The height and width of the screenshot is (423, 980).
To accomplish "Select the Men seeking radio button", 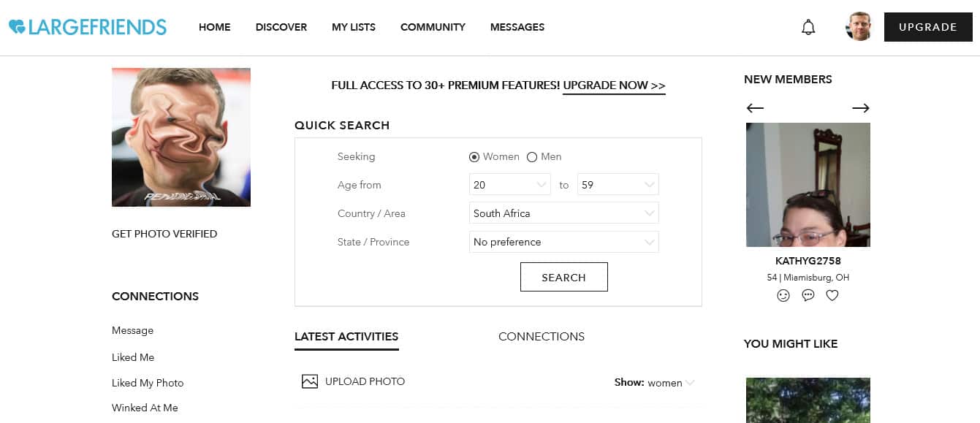I will 532,157.
